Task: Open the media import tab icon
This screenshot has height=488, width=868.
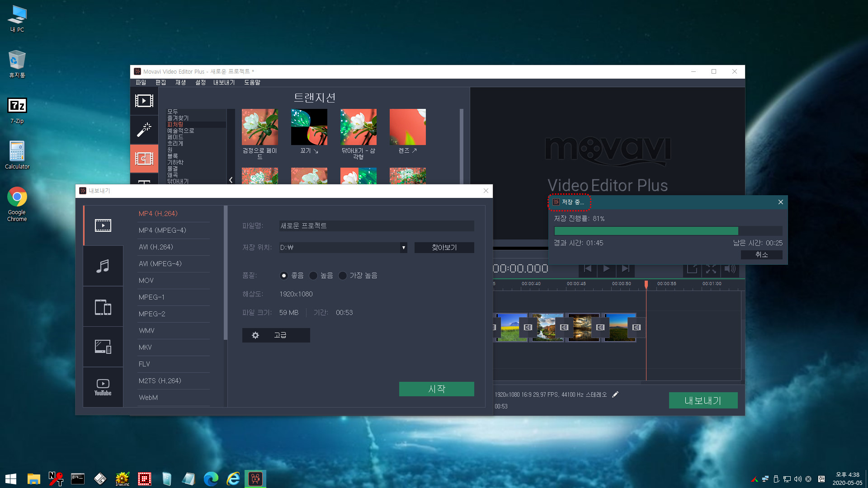Action: 144,100
